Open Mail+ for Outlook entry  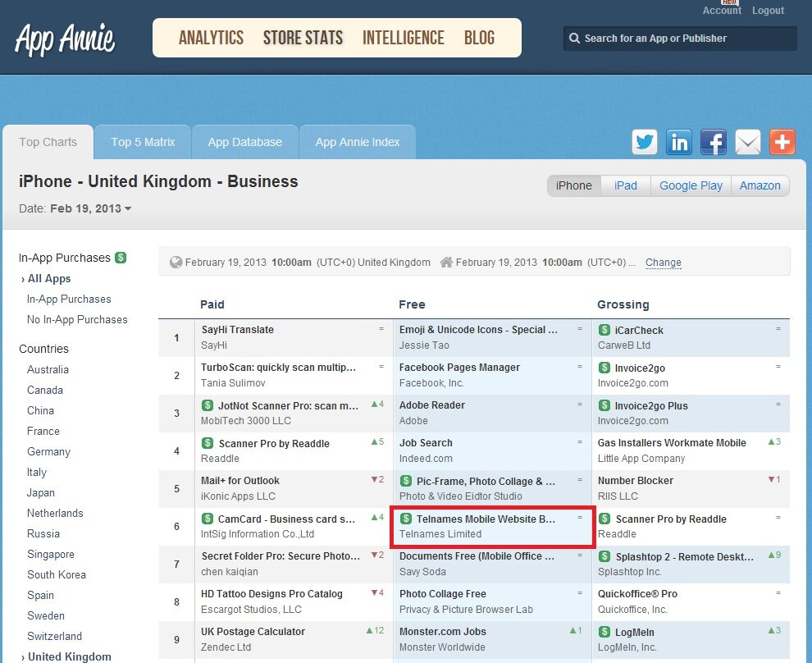(240, 480)
